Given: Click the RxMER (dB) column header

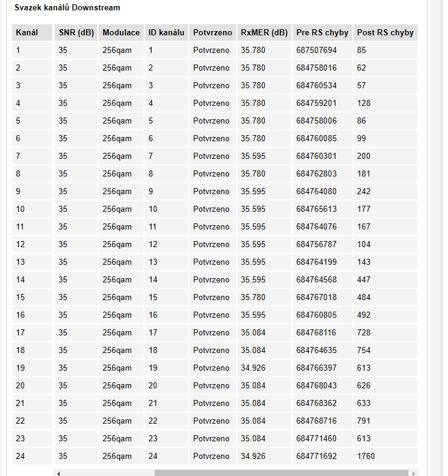Looking at the screenshot, I should 264,32.
